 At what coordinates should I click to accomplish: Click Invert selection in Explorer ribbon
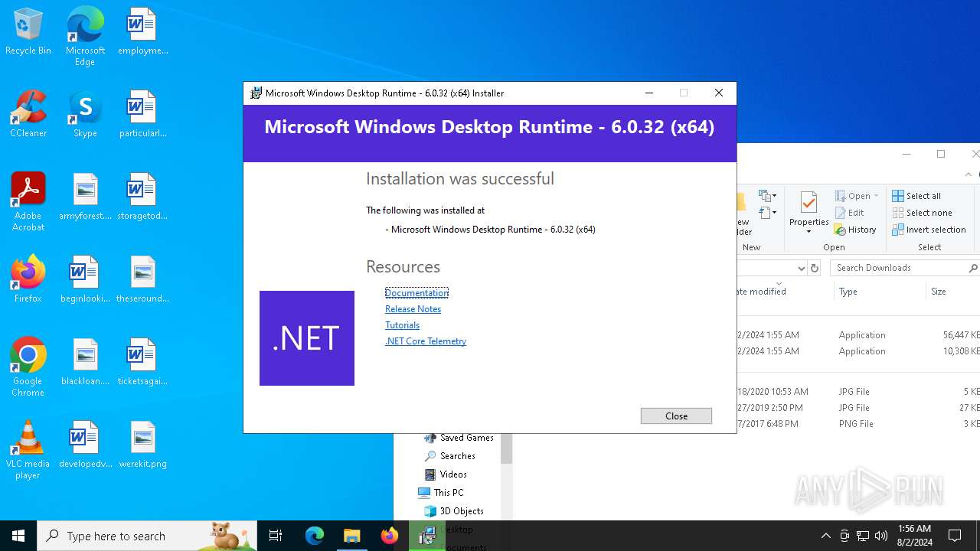[x=929, y=230]
